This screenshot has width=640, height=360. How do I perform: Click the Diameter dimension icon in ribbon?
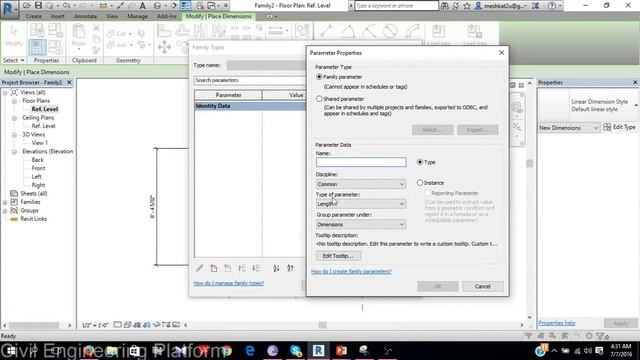391,31
